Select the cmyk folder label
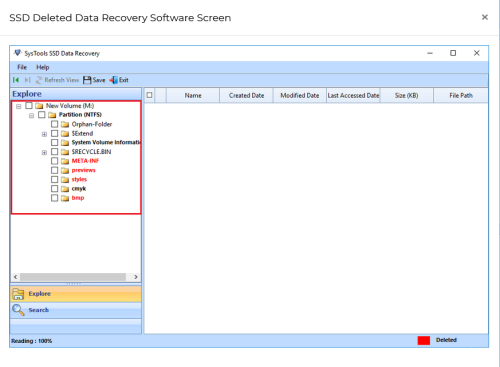The width and height of the screenshot is (500, 367). click(x=79, y=189)
